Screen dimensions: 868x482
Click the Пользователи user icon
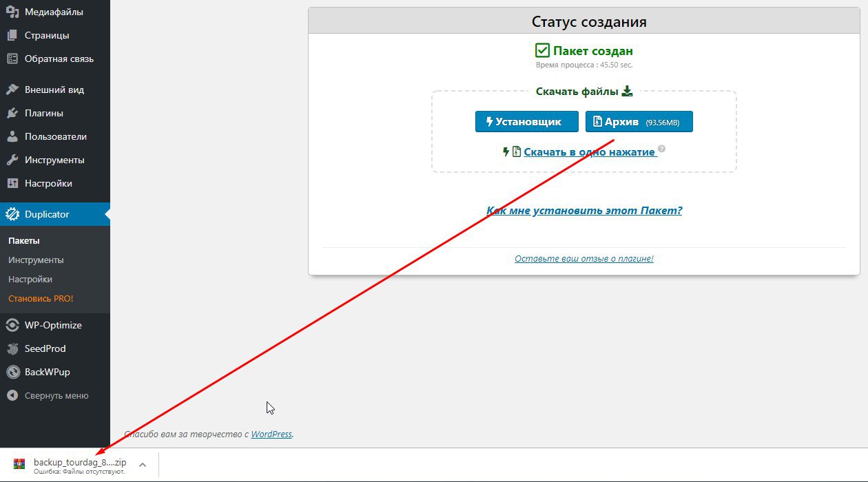pyautogui.click(x=12, y=136)
